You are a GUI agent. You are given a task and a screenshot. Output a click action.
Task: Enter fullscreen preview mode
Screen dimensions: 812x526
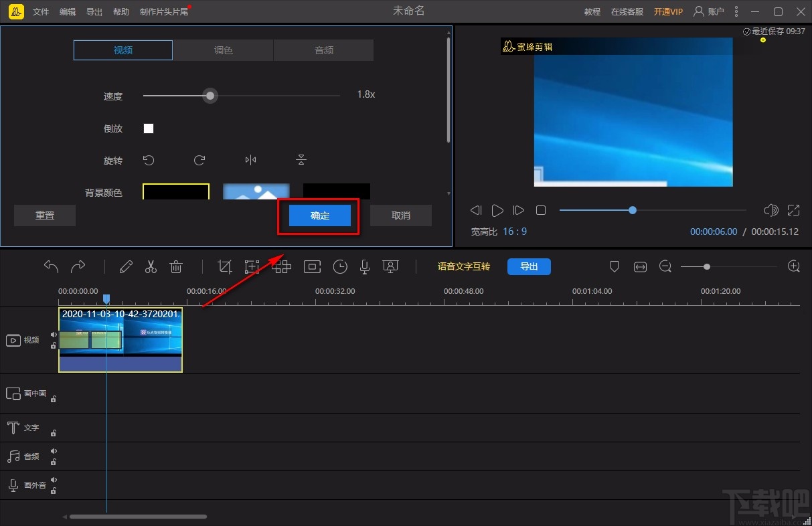coord(794,210)
